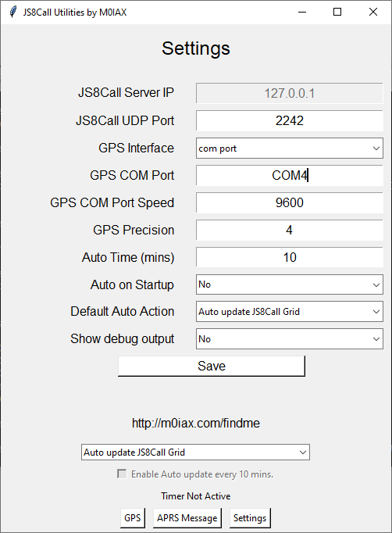Viewport: 392px width, 533px height.
Task: Open the GPS Interface dropdown
Action: pos(290,148)
